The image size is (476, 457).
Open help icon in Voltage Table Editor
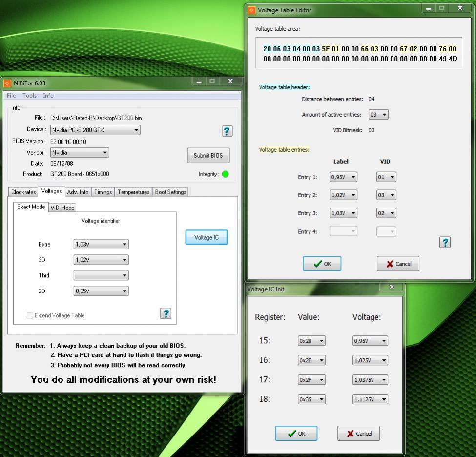[x=445, y=242]
